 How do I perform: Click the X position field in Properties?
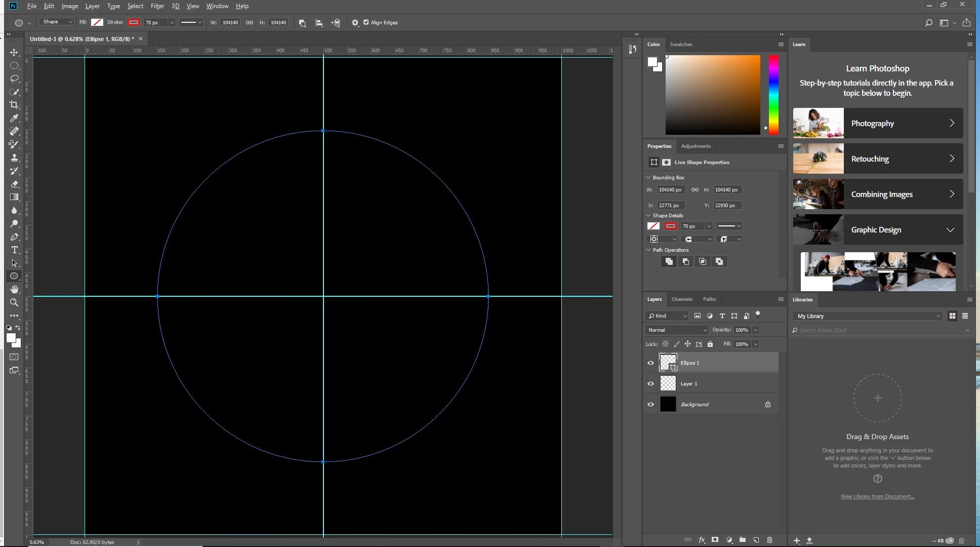coord(671,205)
